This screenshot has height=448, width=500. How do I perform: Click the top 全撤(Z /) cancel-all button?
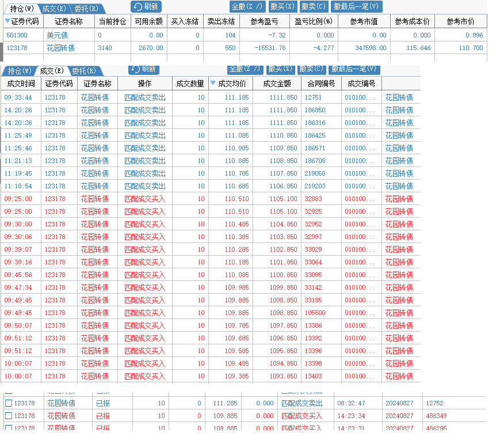pos(247,6)
